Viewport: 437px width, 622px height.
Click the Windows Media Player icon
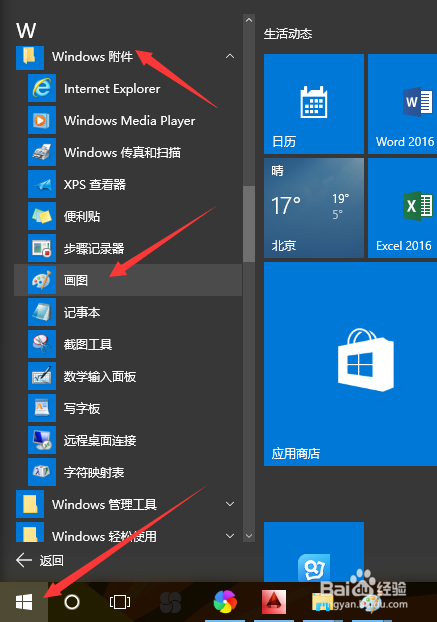[x=42, y=120]
